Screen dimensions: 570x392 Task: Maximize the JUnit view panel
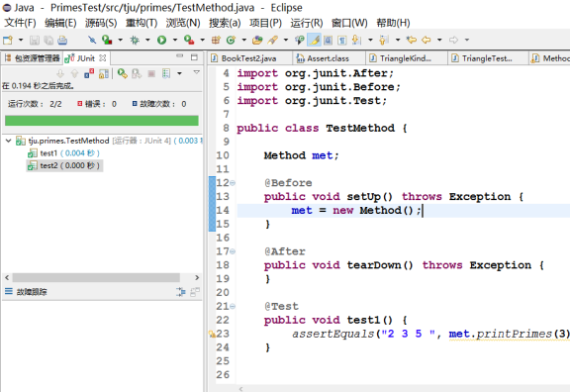[x=194, y=57]
